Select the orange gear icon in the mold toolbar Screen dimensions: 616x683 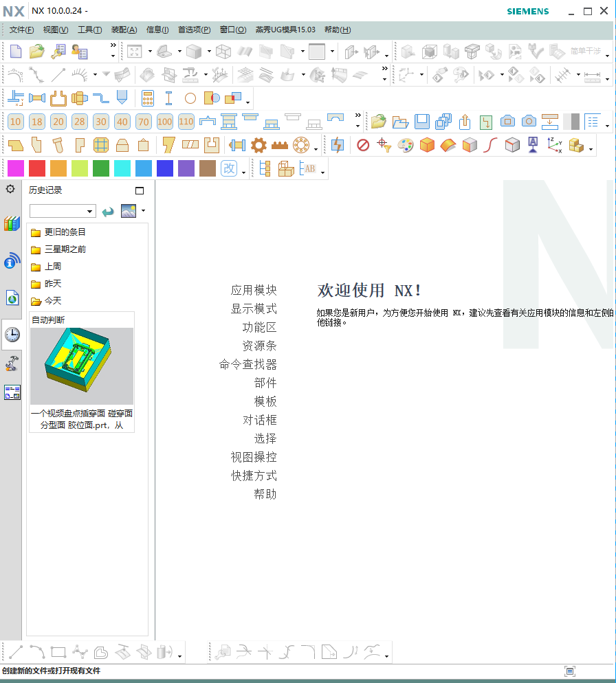[x=258, y=146]
